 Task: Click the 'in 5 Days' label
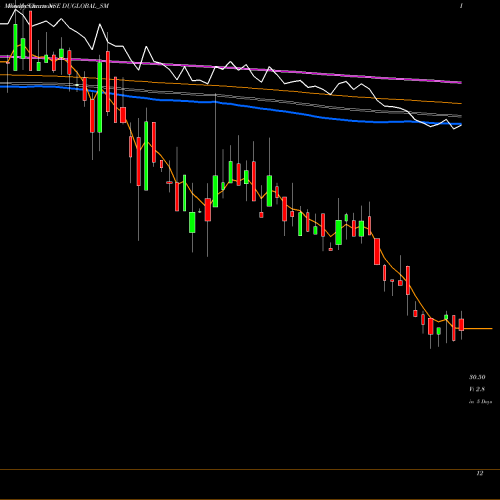point(480,402)
